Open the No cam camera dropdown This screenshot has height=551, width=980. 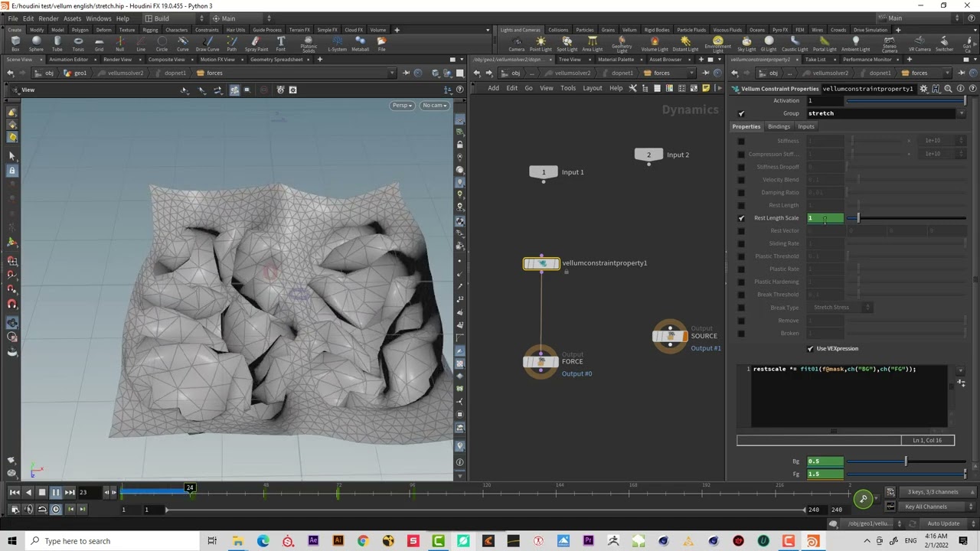pos(434,106)
